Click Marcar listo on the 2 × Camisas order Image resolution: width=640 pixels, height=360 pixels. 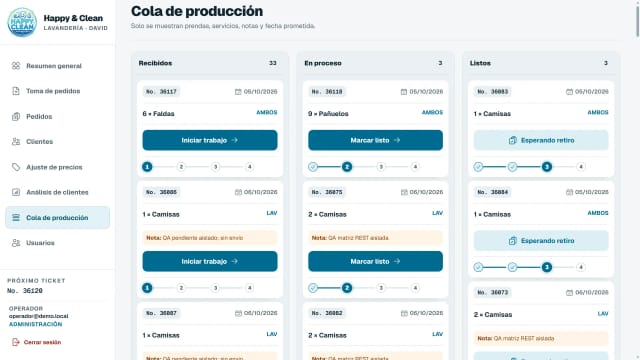(376, 261)
